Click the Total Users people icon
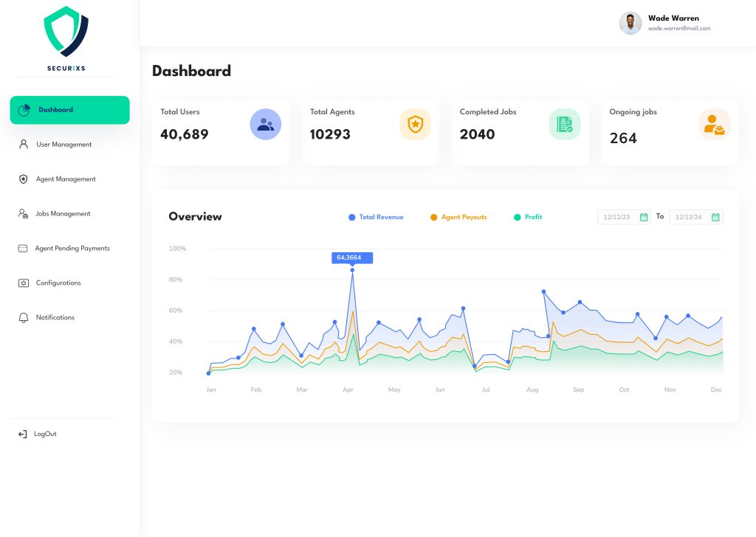 265,125
